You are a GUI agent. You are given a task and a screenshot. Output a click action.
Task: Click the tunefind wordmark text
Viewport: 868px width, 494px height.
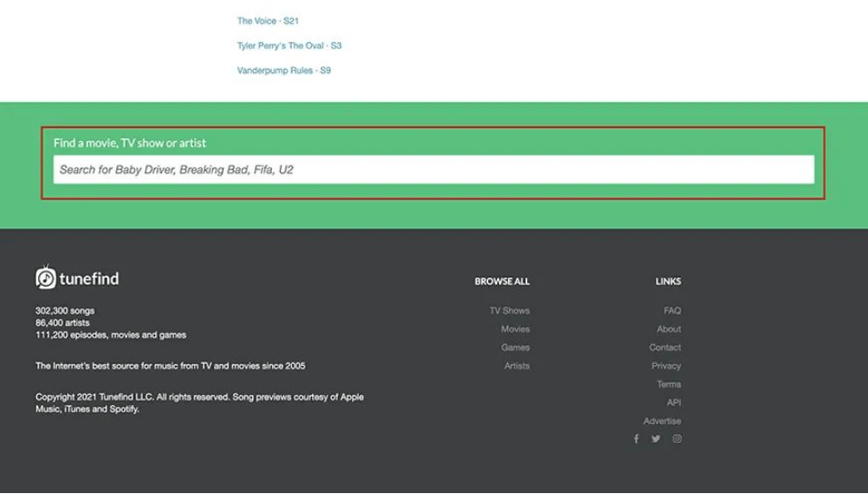(x=89, y=278)
